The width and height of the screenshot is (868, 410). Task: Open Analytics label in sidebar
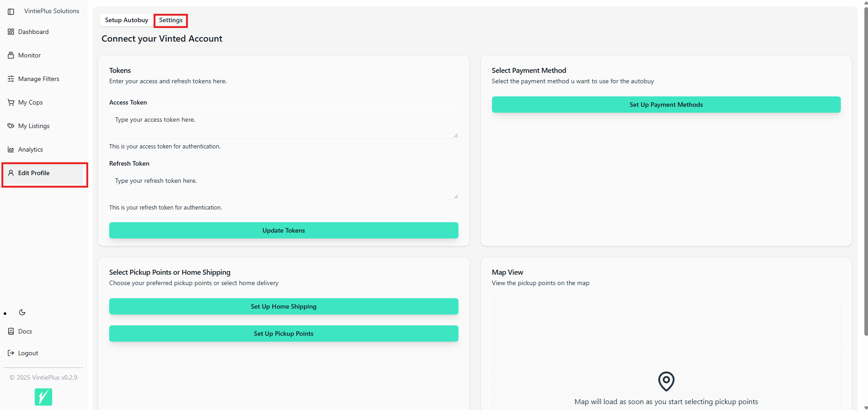click(30, 149)
